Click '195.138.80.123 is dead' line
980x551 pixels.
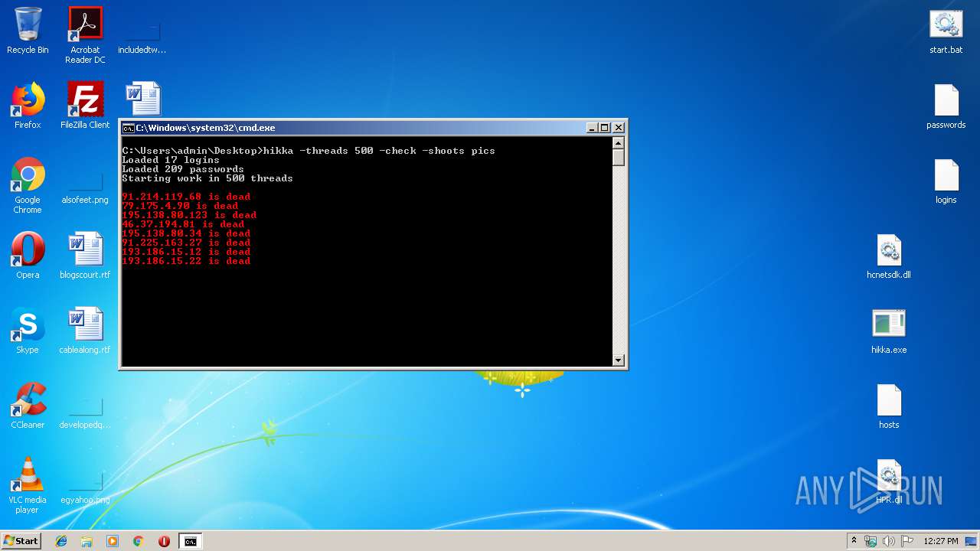tap(189, 215)
